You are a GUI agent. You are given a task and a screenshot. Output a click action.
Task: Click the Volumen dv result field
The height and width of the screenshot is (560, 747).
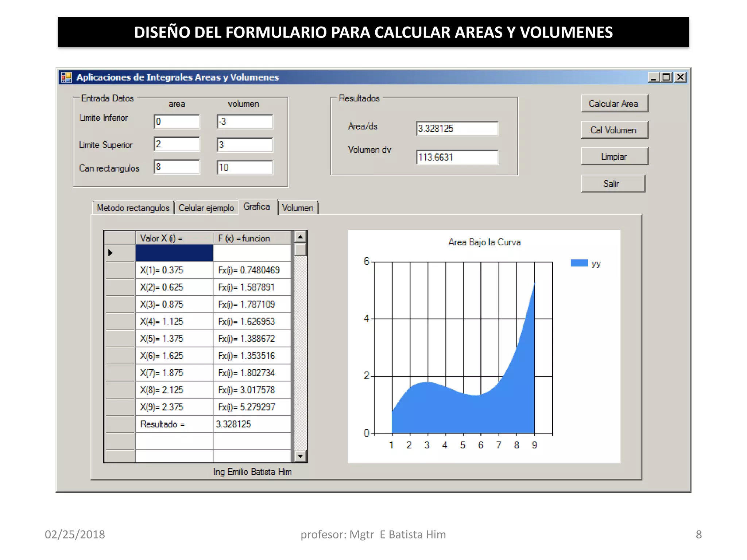pyautogui.click(x=457, y=157)
